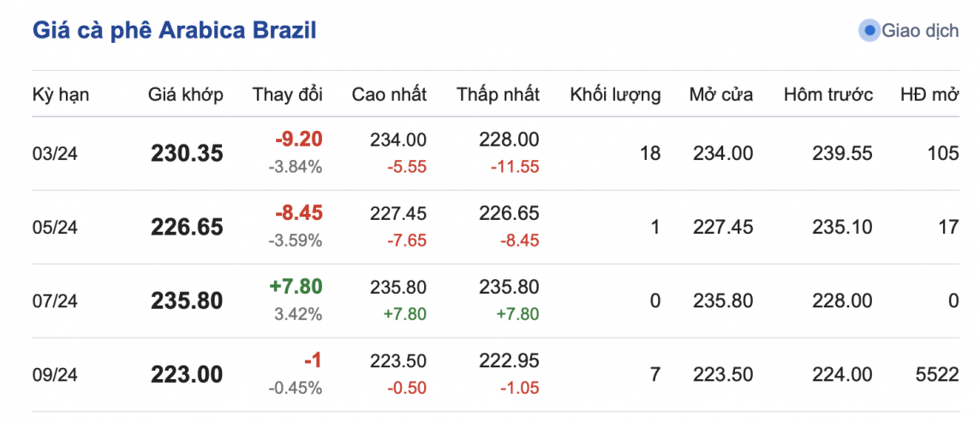The width and height of the screenshot is (980, 422).
Task: Click the Giá cà phê Arabica Brazil title
Action: [175, 31]
